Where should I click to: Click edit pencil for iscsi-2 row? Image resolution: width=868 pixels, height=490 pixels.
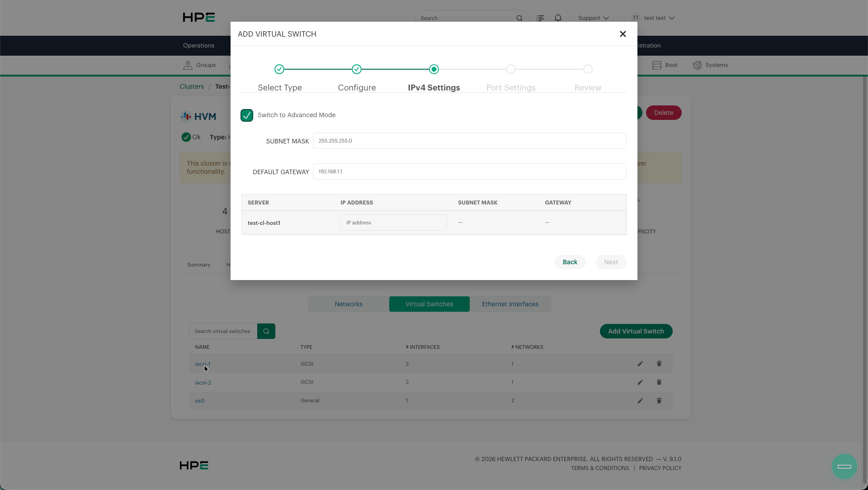(x=640, y=382)
